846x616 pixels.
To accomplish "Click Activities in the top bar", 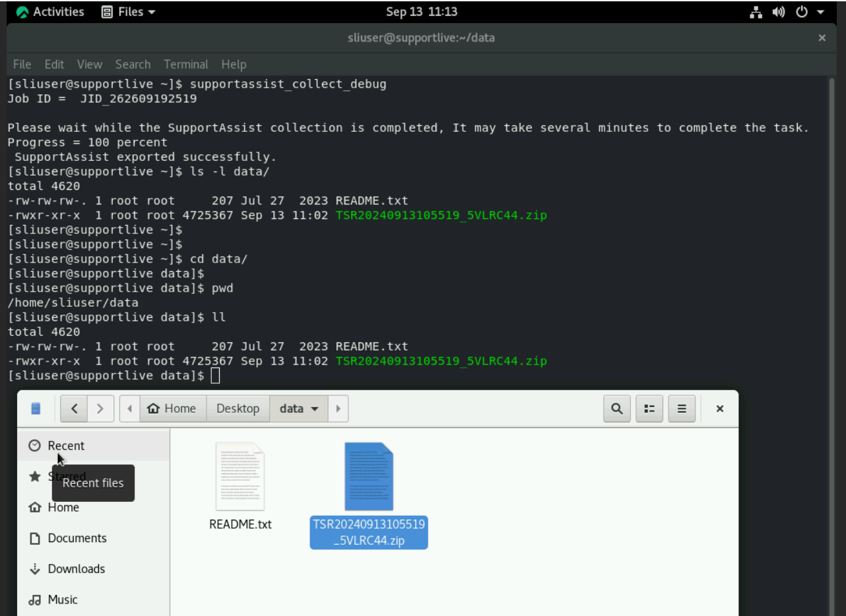I will 49,11.
